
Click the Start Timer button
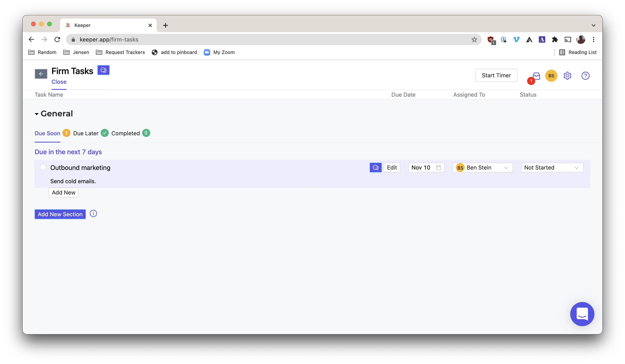[x=496, y=75]
